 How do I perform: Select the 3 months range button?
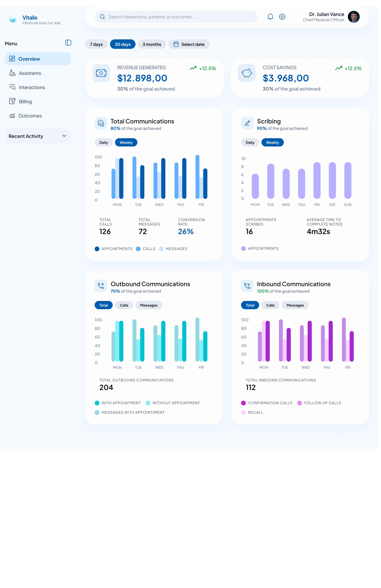(152, 44)
